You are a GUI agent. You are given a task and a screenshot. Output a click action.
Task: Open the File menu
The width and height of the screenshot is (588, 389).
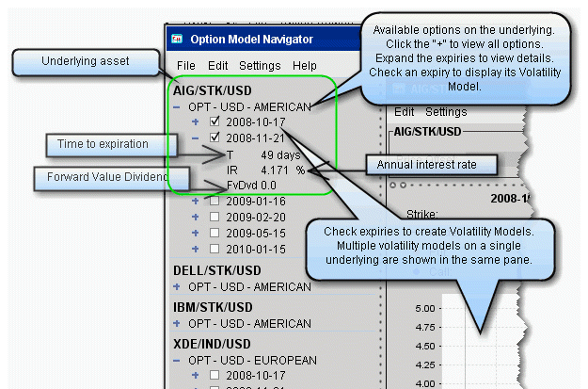(186, 66)
